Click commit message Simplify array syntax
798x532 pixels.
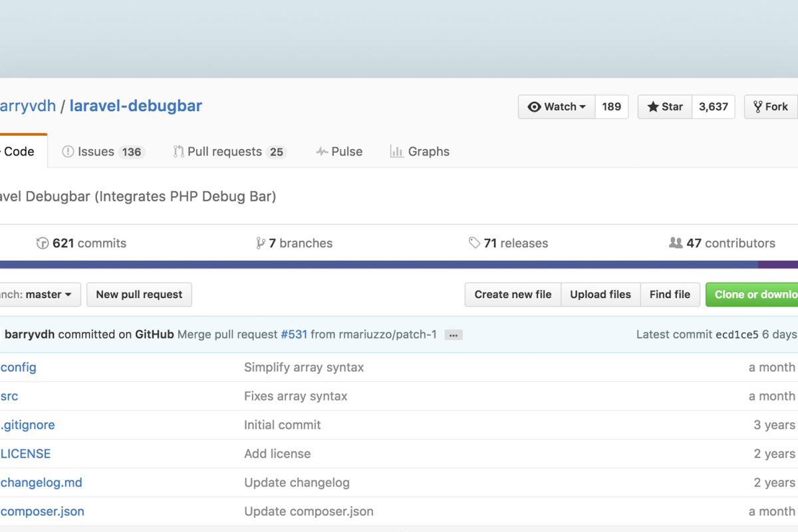coord(304,367)
